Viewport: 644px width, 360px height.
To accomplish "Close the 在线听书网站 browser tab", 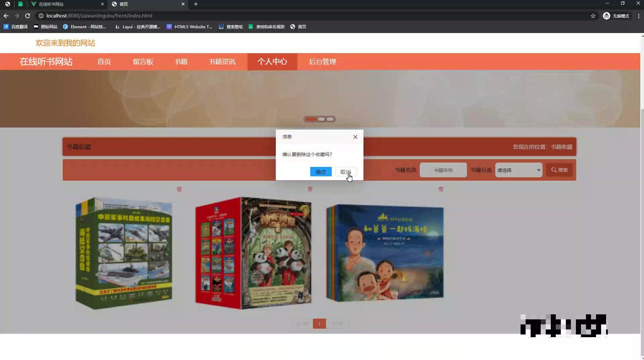I will tap(102, 4).
